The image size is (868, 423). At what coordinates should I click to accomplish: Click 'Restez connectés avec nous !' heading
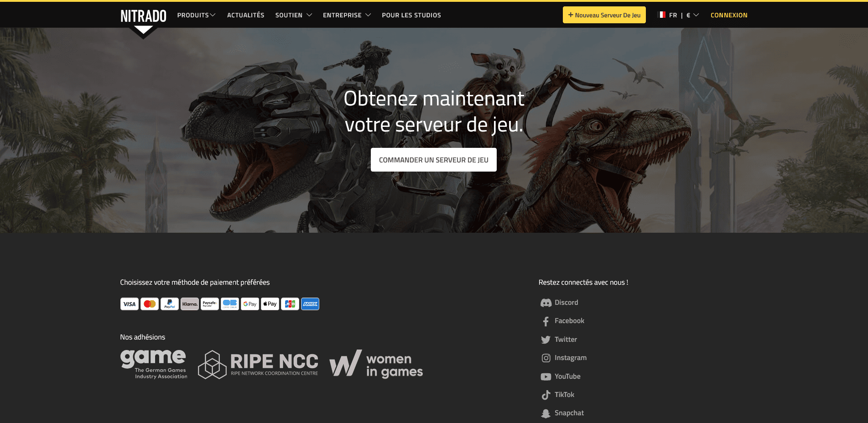(x=583, y=282)
